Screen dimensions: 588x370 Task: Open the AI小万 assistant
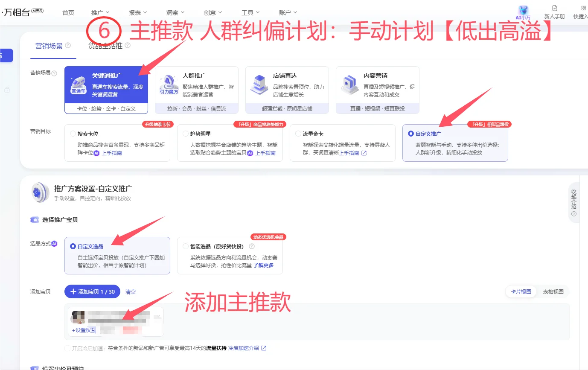(522, 12)
